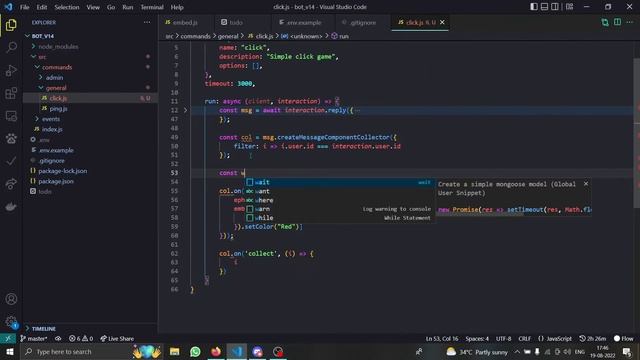Collapse the commands folder
Image resolution: width=640 pixels, height=360 pixels.
pos(57,67)
